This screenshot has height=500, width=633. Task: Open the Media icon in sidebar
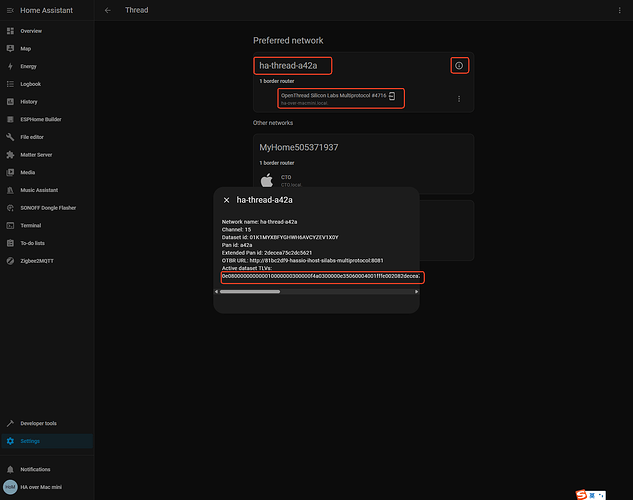click(10, 172)
